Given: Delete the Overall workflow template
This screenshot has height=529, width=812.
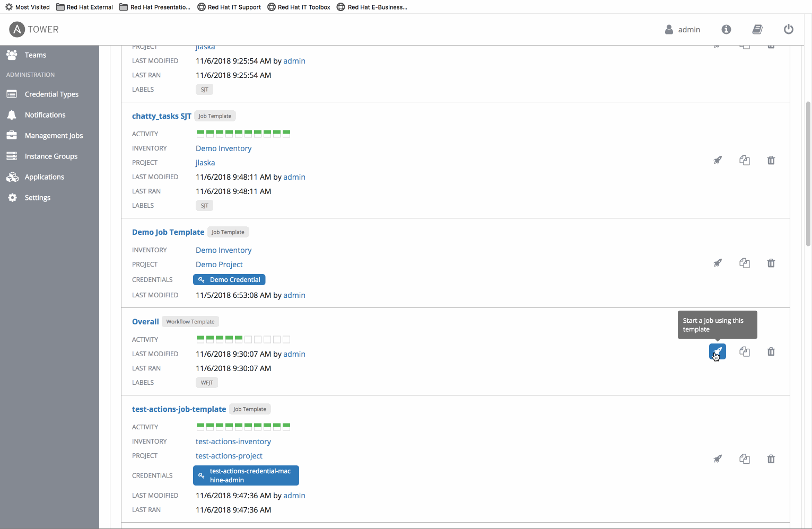Looking at the screenshot, I should [771, 351].
